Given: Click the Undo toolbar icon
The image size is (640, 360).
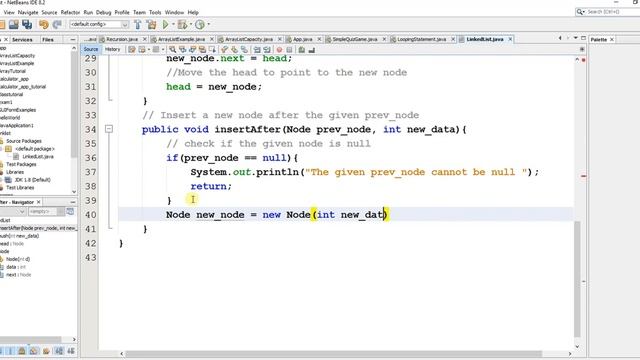Looking at the screenshot, I should coord(43,24).
